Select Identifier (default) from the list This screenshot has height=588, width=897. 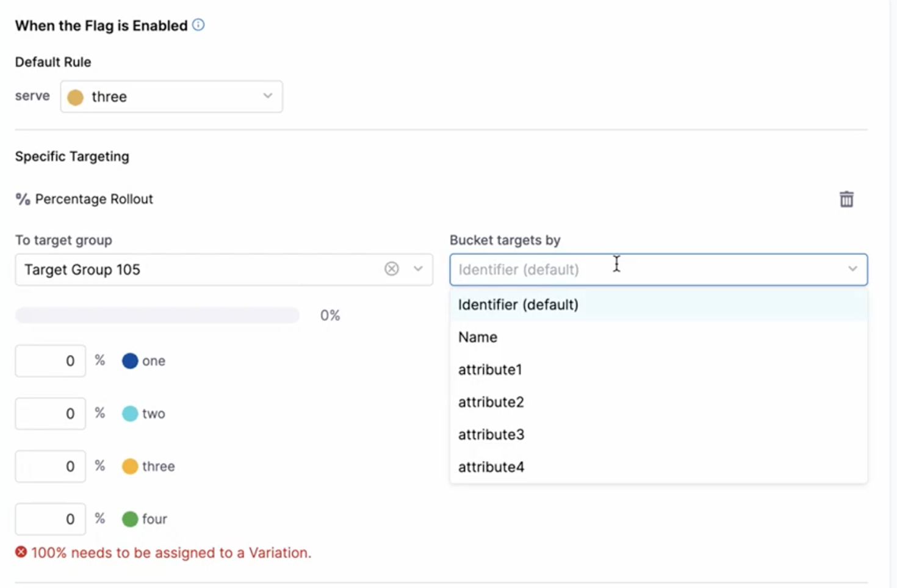click(518, 304)
